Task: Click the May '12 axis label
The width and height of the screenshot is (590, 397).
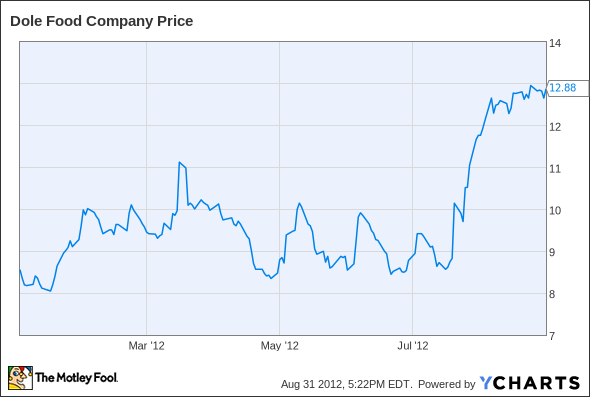Action: [280, 345]
